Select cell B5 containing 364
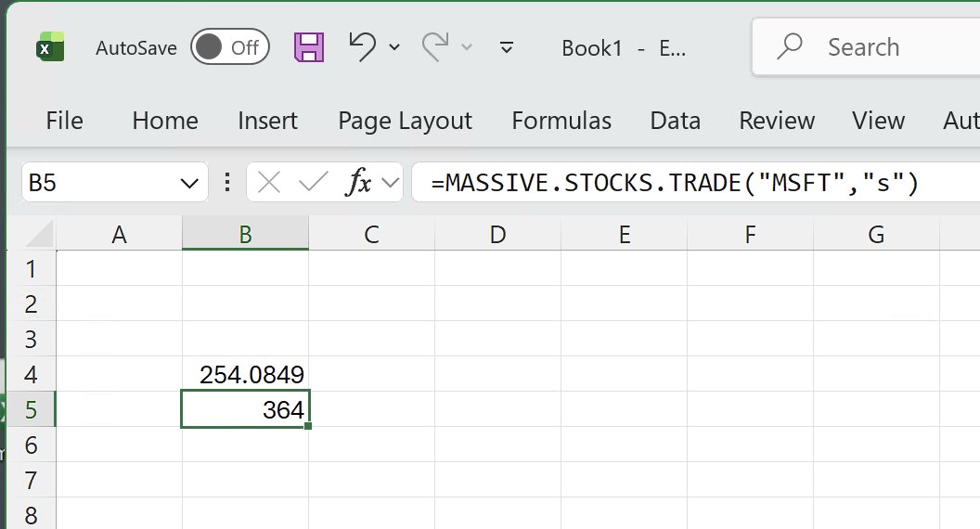The image size is (980, 529). (x=245, y=409)
